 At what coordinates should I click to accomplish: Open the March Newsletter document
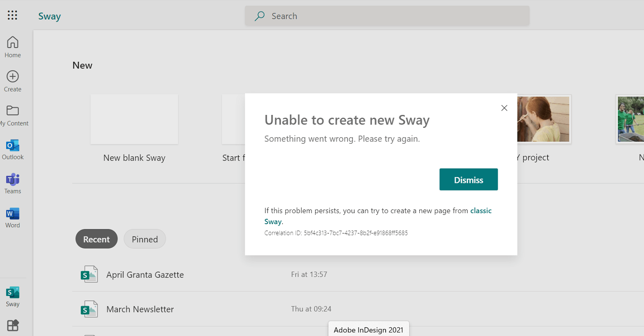(x=140, y=309)
